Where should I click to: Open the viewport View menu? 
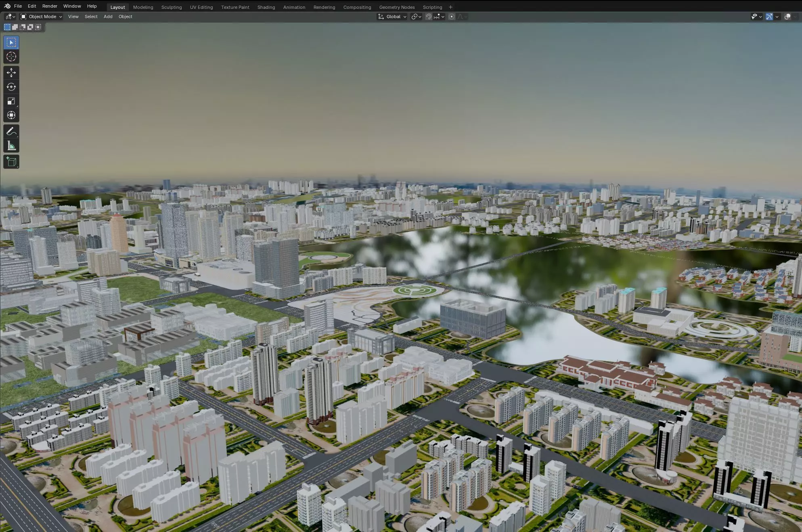[x=73, y=17]
